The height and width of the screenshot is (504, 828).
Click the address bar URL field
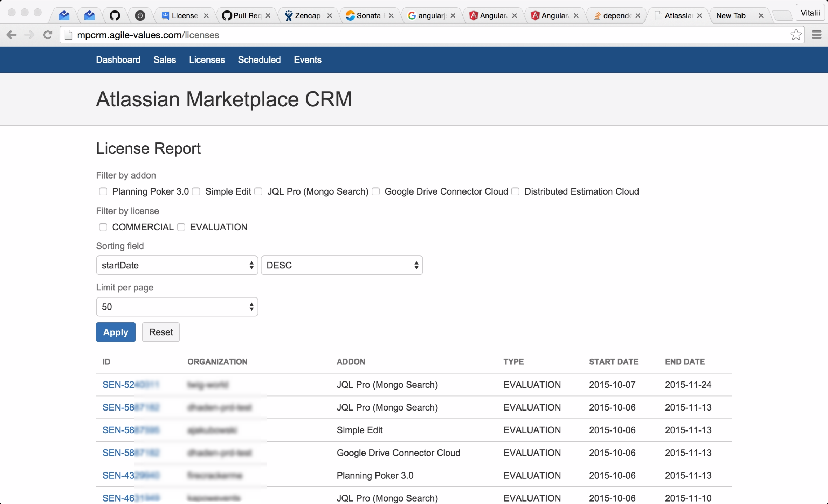[x=420, y=35]
